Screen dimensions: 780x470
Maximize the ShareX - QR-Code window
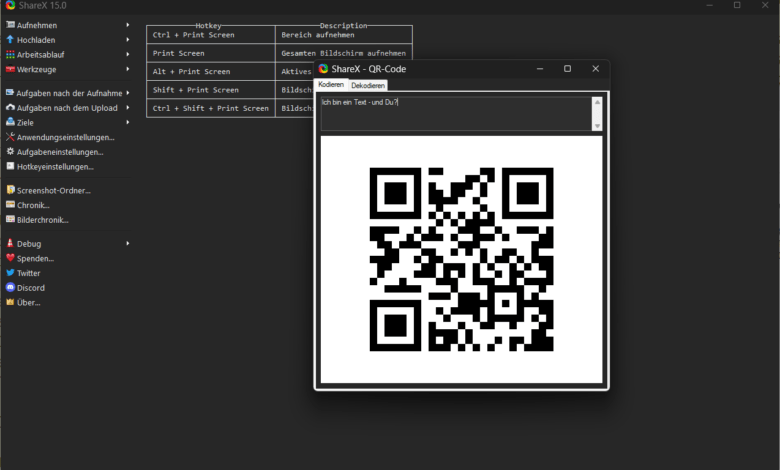tap(567, 69)
